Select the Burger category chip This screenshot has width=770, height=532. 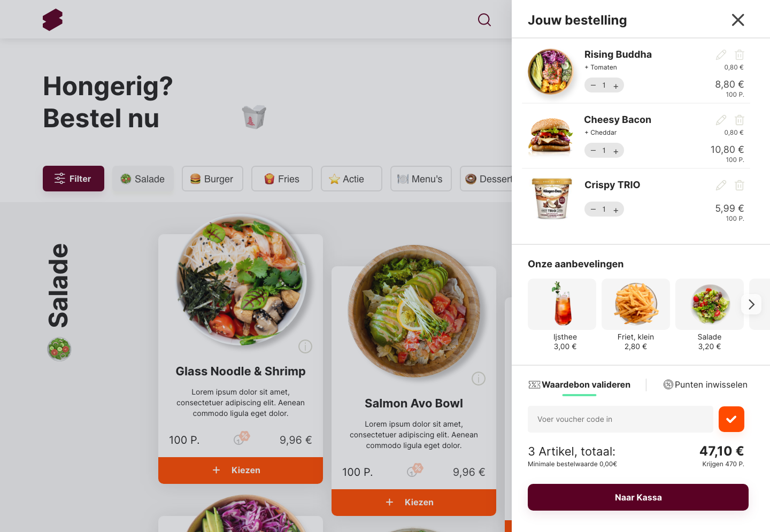212,179
